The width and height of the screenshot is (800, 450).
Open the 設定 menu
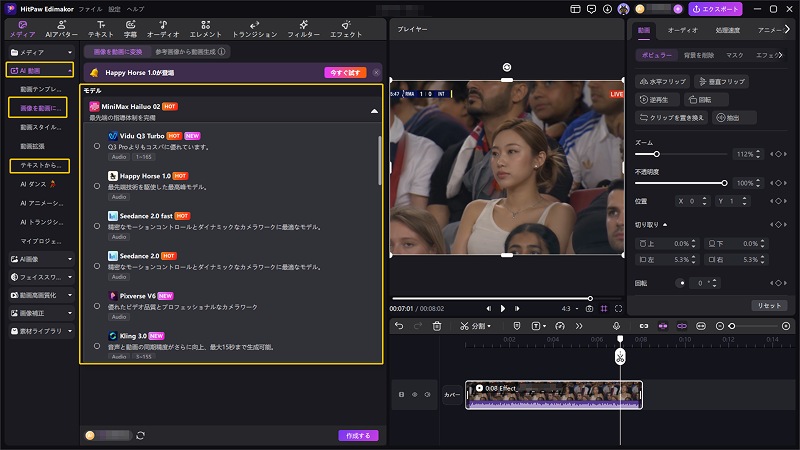point(115,9)
